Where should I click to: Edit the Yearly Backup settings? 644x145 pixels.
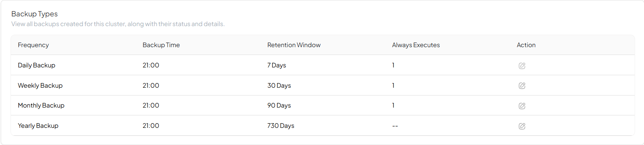(522, 126)
